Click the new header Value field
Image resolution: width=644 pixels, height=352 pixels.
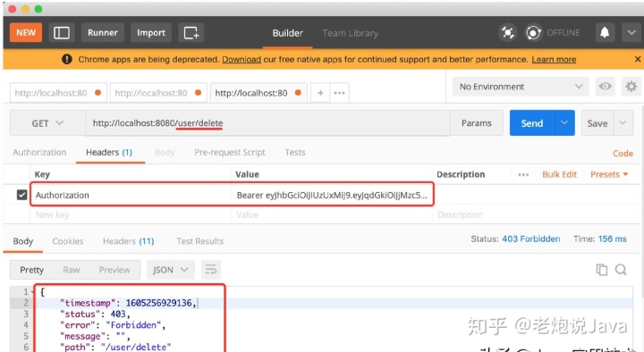click(x=332, y=214)
